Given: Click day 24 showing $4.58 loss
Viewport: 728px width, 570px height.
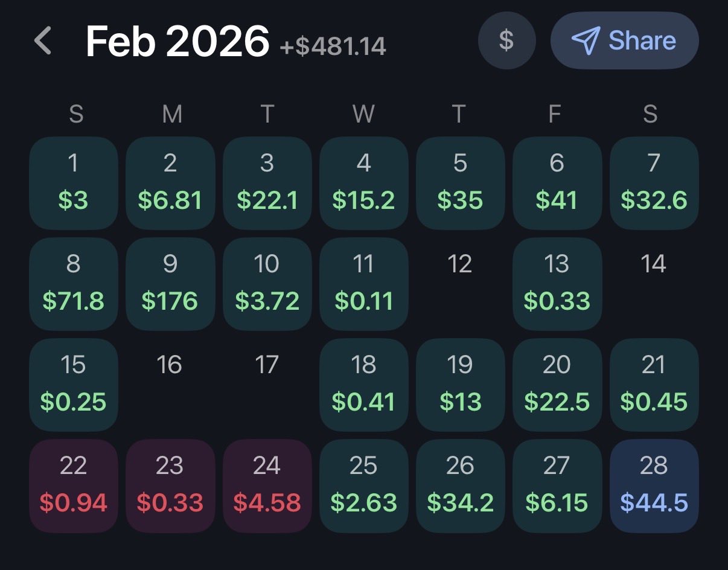Looking at the screenshot, I should pyautogui.click(x=267, y=485).
